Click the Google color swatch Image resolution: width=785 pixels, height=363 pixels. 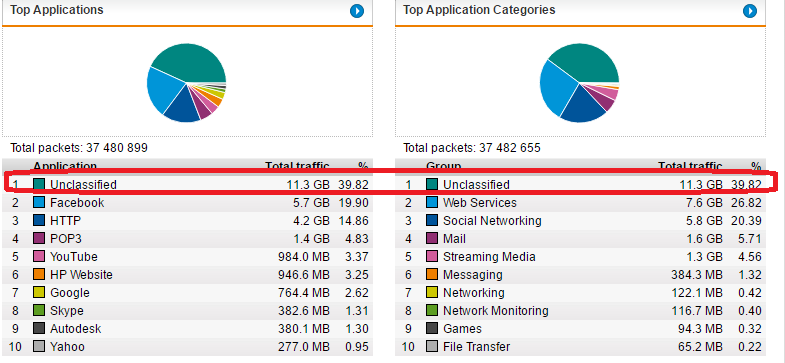click(39, 293)
